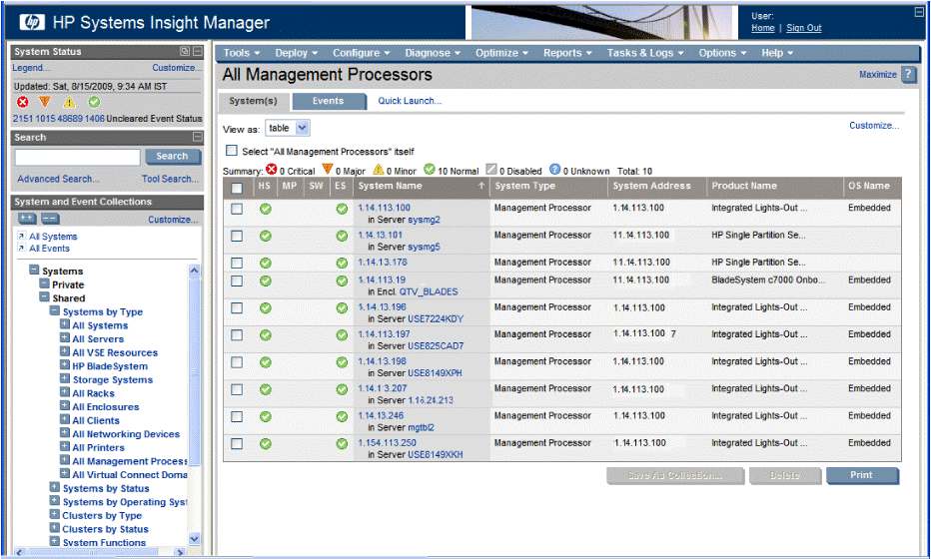Switch to the Events tab
Screen dimensions: 931x560
pos(329,101)
